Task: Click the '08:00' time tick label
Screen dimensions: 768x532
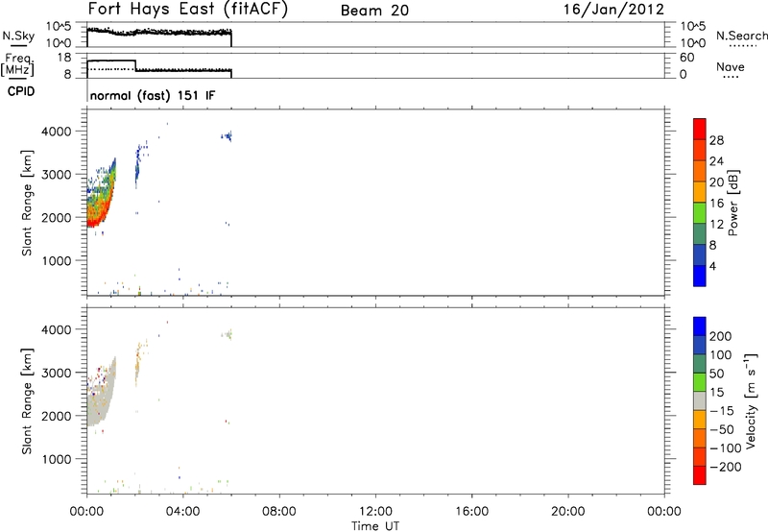Action: pos(279,512)
